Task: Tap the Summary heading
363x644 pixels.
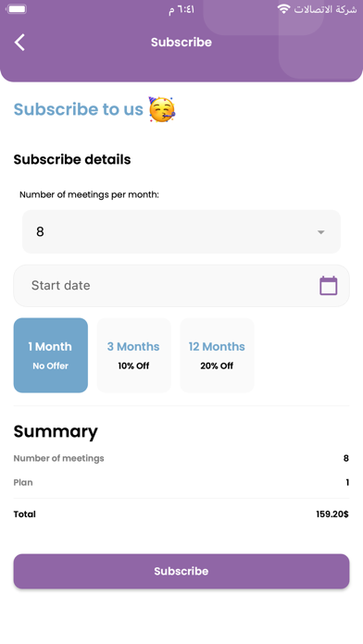Action: pyautogui.click(x=56, y=432)
